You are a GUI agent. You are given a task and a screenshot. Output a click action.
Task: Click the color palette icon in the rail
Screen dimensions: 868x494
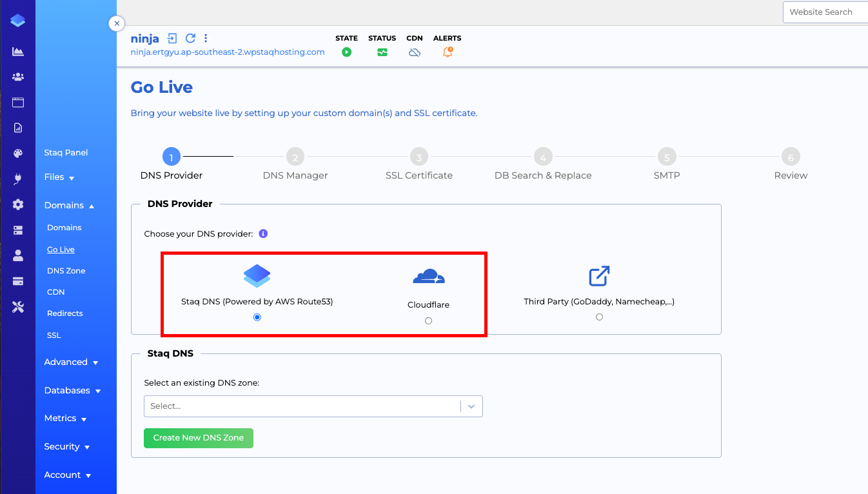[18, 153]
